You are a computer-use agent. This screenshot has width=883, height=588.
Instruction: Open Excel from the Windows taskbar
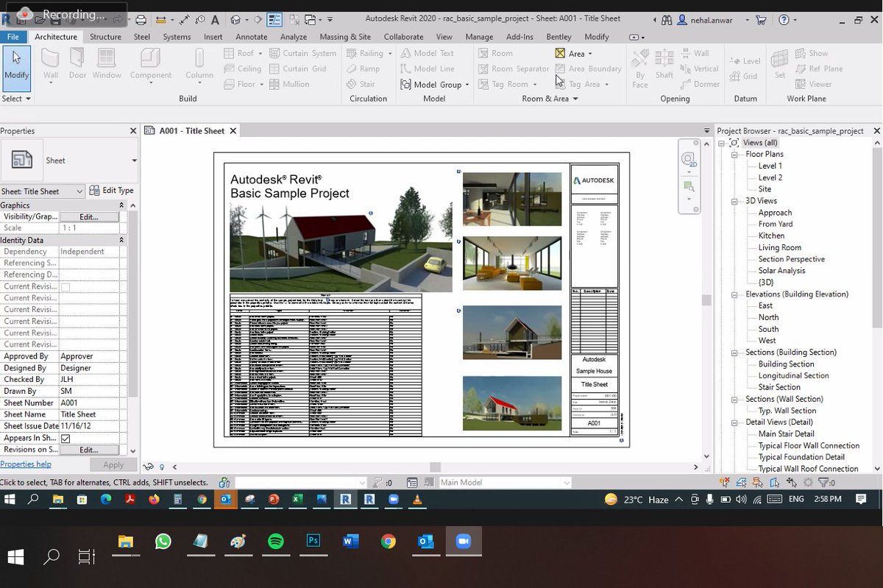[x=297, y=499]
